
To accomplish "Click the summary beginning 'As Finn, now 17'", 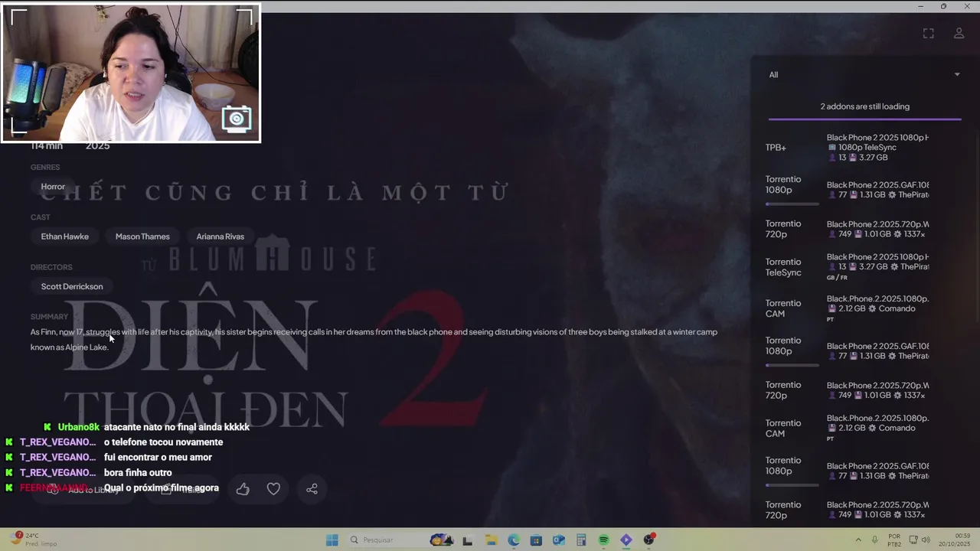I will tap(374, 340).
